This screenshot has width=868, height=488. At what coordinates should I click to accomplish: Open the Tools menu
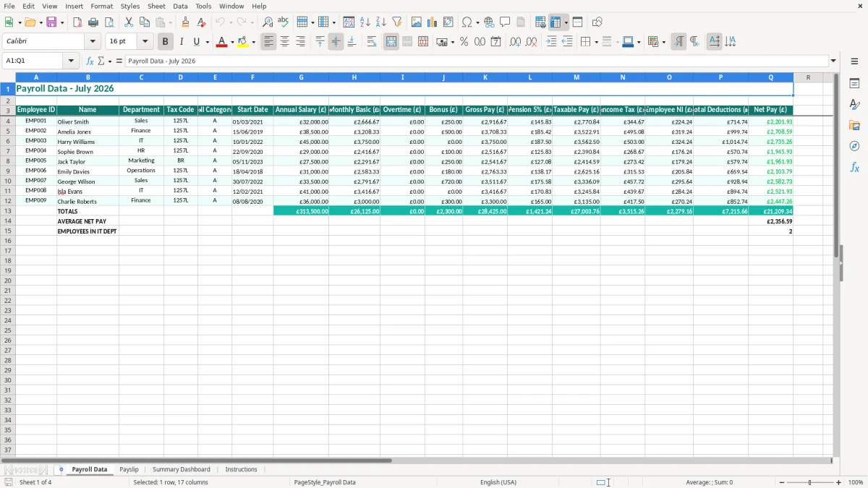[203, 6]
